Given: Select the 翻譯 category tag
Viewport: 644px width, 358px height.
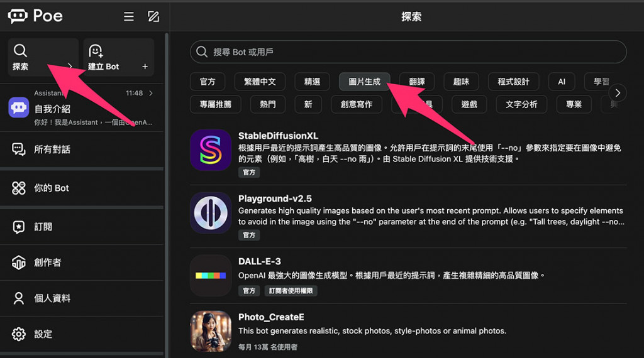Looking at the screenshot, I should click(x=416, y=82).
